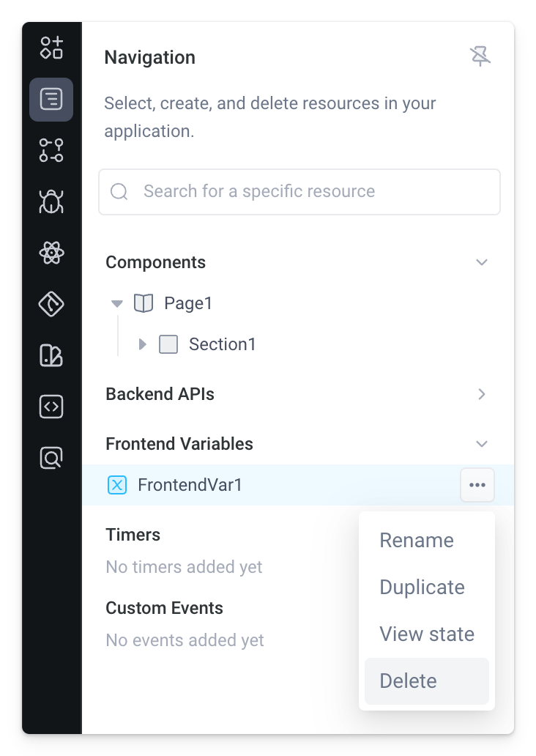
Task: Click the app state atom icon
Action: [x=51, y=253]
